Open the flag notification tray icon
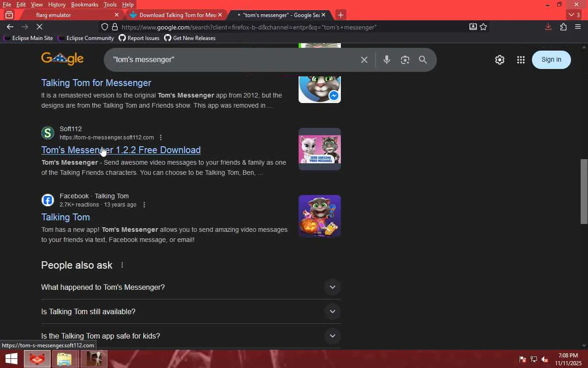588x368 pixels. (523, 359)
